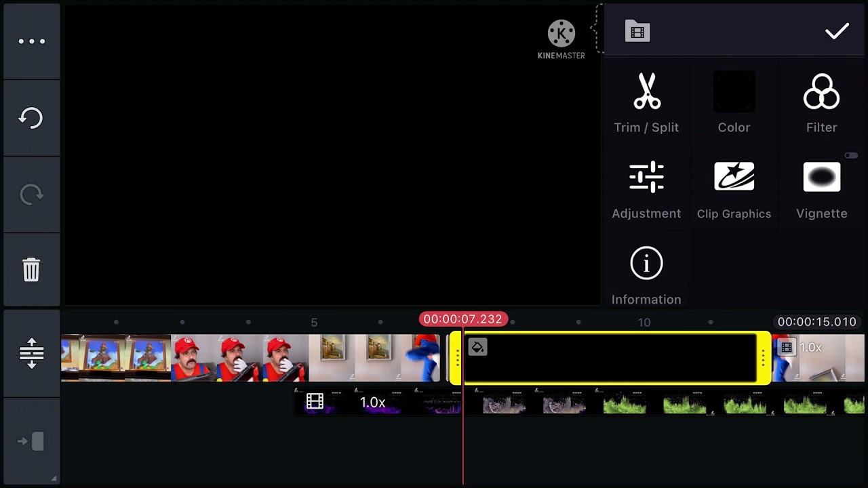Open the Filter option

821,103
